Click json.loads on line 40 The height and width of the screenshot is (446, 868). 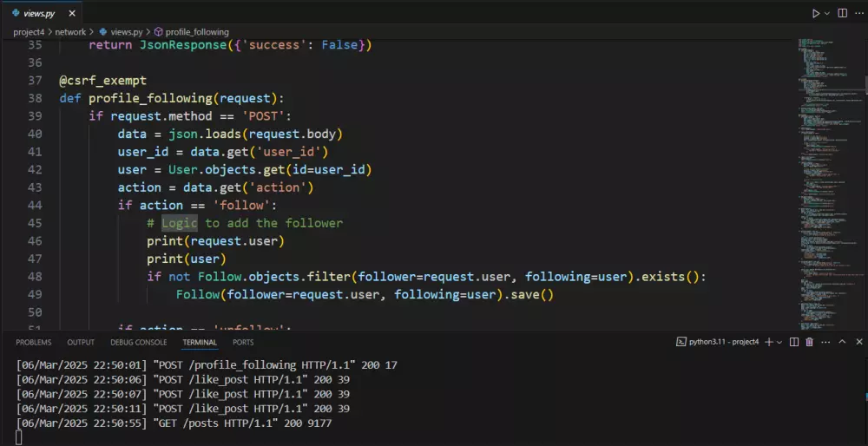pos(206,134)
